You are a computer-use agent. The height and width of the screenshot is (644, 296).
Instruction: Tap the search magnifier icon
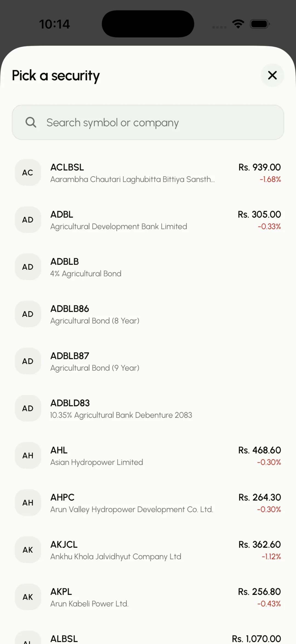31,122
